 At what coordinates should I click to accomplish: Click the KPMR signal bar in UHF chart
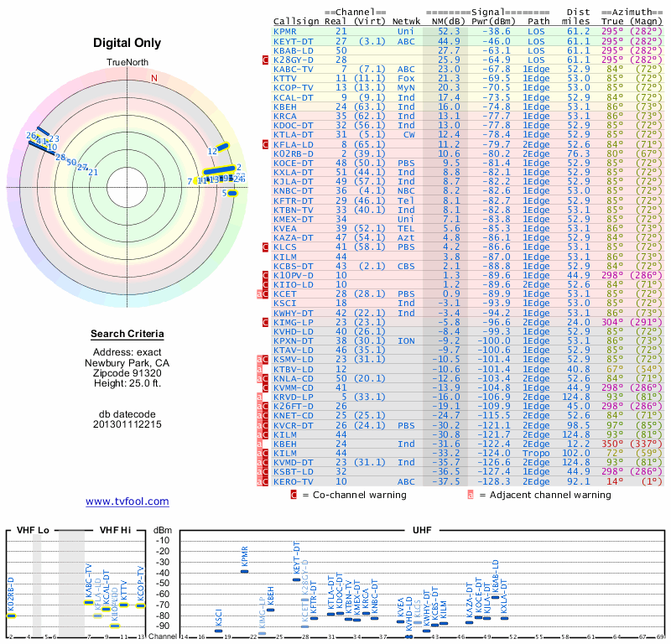245,570
